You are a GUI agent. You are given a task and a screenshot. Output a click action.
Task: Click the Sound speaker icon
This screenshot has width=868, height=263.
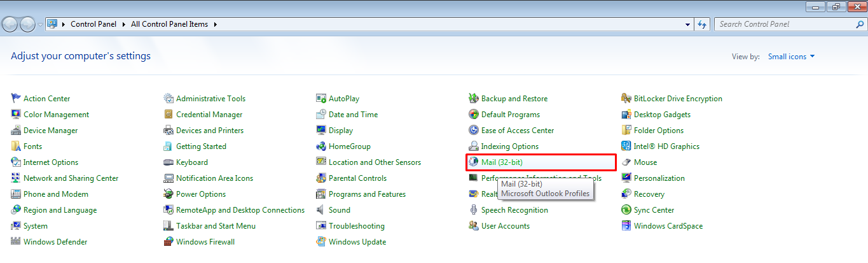[x=321, y=210]
